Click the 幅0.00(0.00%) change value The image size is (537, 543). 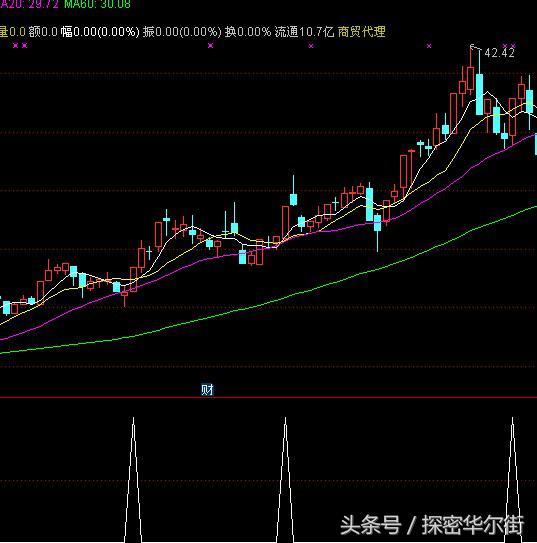pos(100,32)
